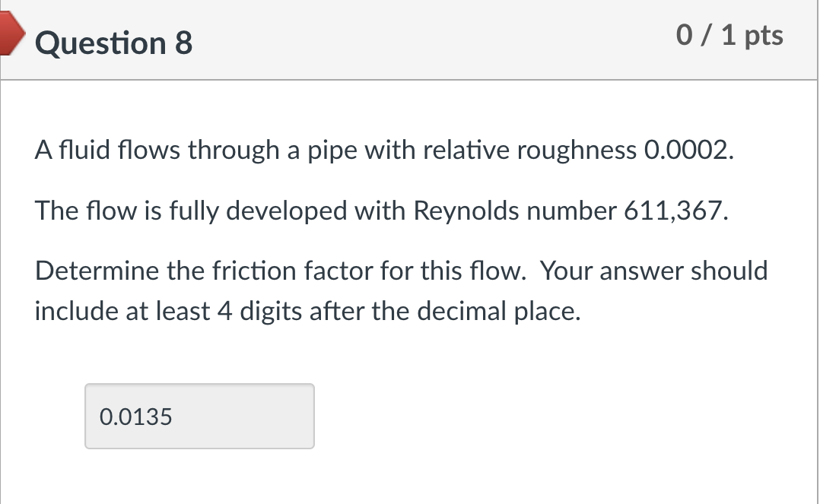The width and height of the screenshot is (820, 504).
Task: Click the Question 8 heading
Action: 113,43
